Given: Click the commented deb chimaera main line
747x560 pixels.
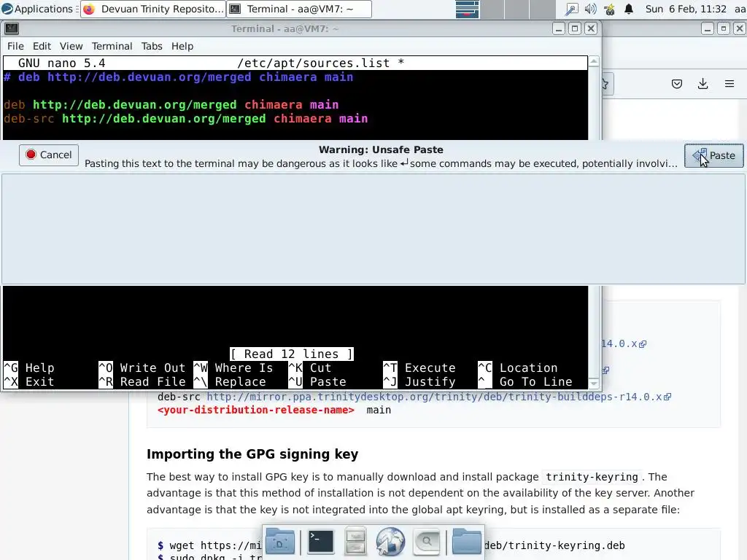Looking at the screenshot, I should point(179,77).
